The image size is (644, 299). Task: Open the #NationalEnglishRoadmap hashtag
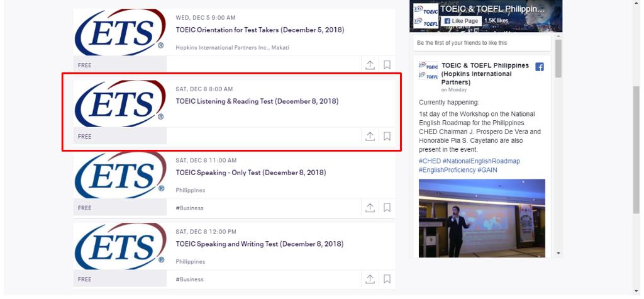tap(481, 161)
